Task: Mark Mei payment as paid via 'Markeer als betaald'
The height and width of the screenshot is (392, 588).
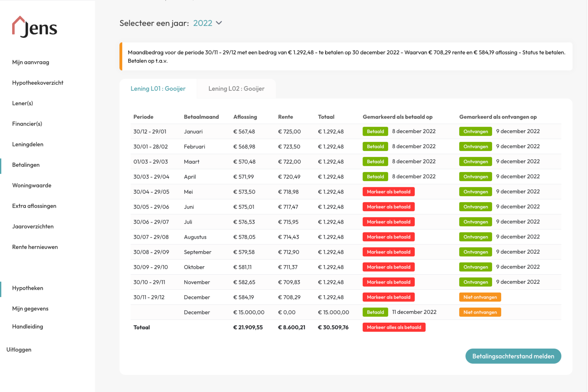Action: coord(388,191)
